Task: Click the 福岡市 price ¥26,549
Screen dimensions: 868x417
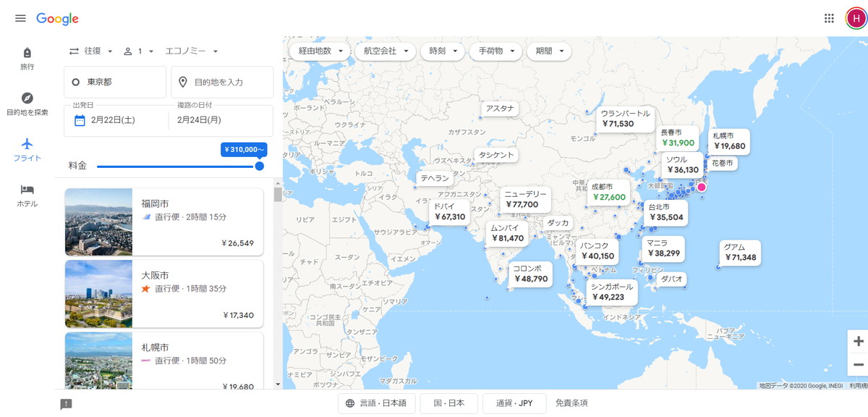Action: [x=238, y=243]
